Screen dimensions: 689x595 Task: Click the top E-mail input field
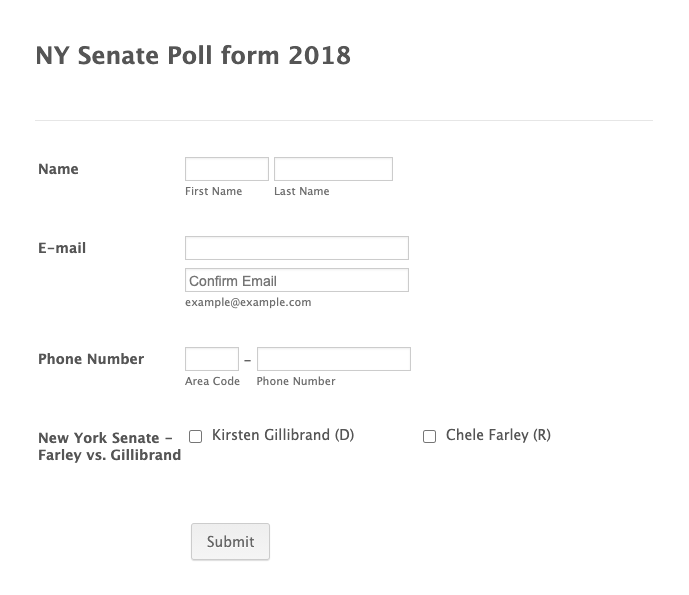pos(297,248)
